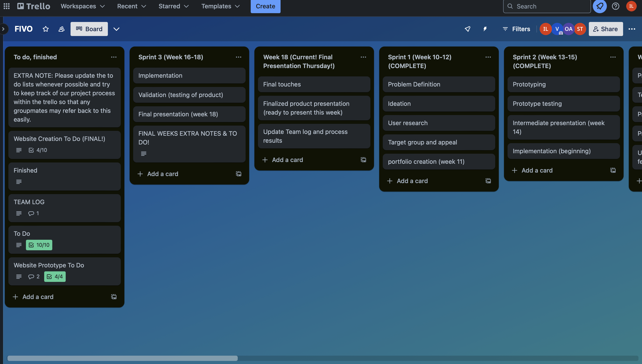Open board menu three dots
This screenshot has height=364, width=642.
click(632, 29)
